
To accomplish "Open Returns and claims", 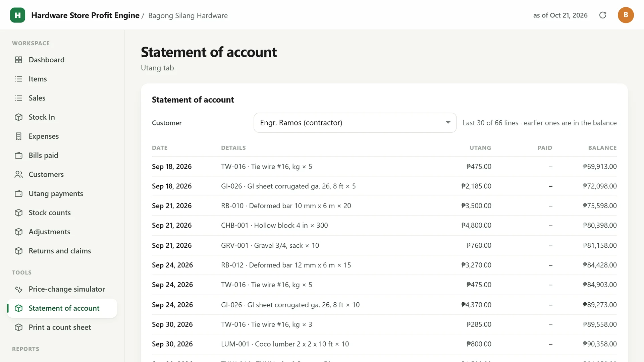I will (62, 251).
